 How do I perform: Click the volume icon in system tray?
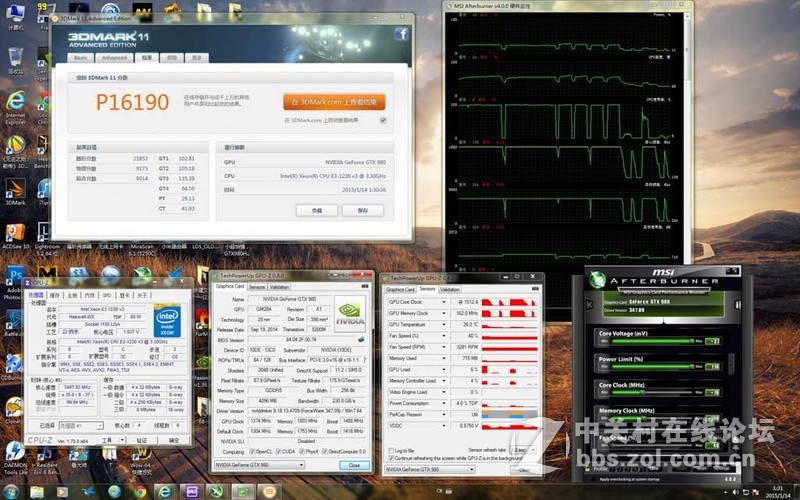click(x=736, y=492)
